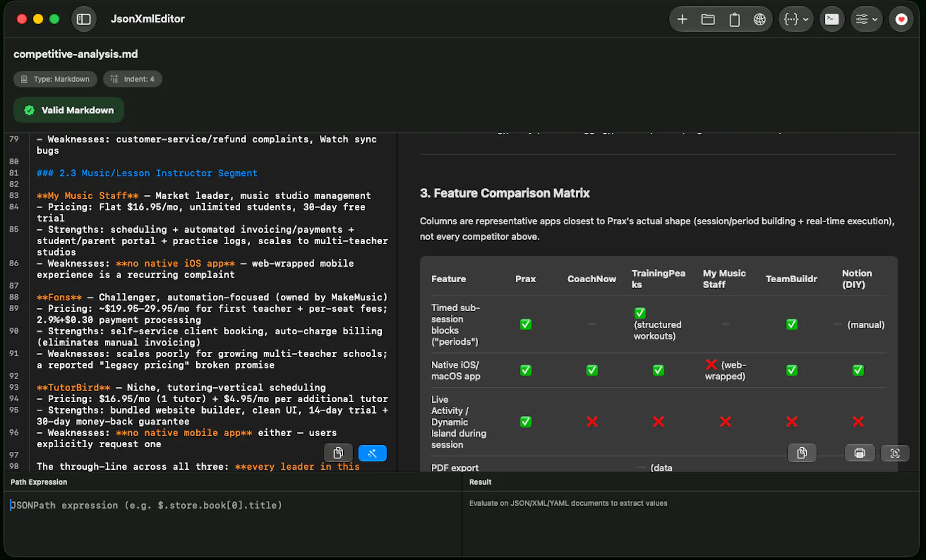The height and width of the screenshot is (560, 926).
Task: Click CoachNow red X in Live Activity row
Action: point(592,422)
